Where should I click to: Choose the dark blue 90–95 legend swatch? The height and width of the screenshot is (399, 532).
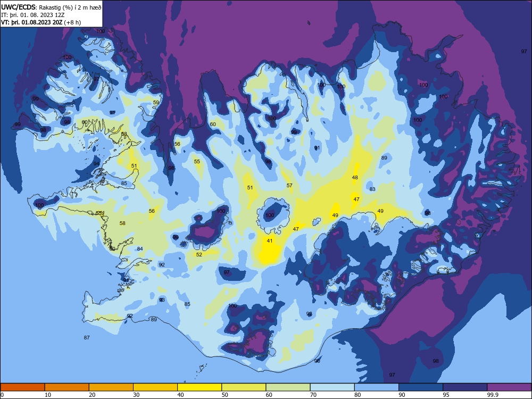pos(421,387)
